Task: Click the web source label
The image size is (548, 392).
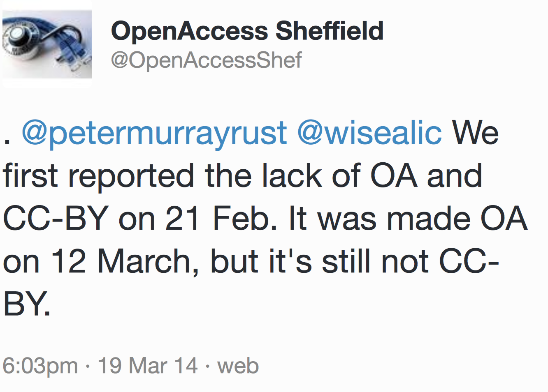Action: click(x=238, y=365)
